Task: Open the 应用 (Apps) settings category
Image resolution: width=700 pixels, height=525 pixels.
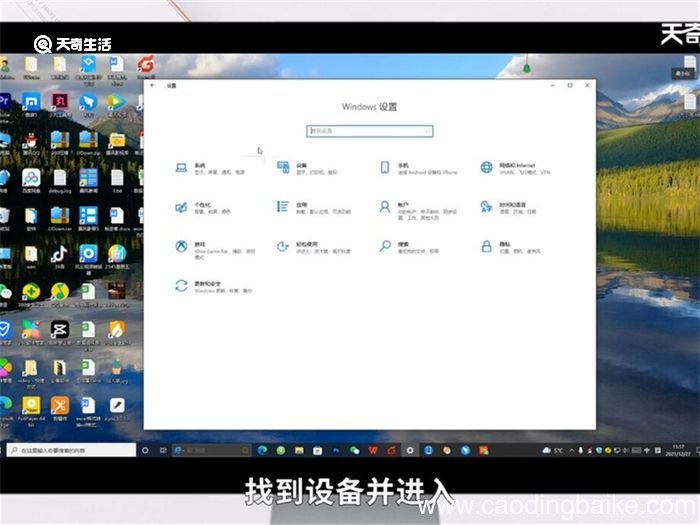Action: coord(313,208)
